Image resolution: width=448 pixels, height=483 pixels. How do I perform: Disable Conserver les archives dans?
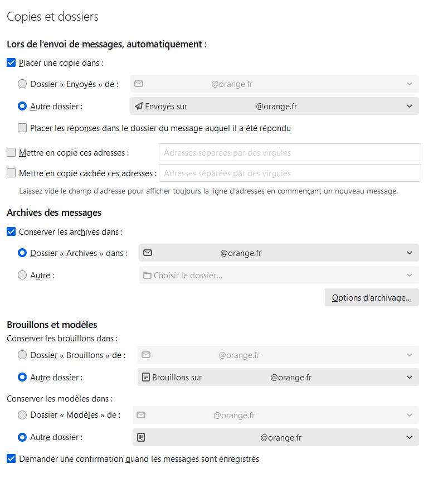click(x=11, y=231)
